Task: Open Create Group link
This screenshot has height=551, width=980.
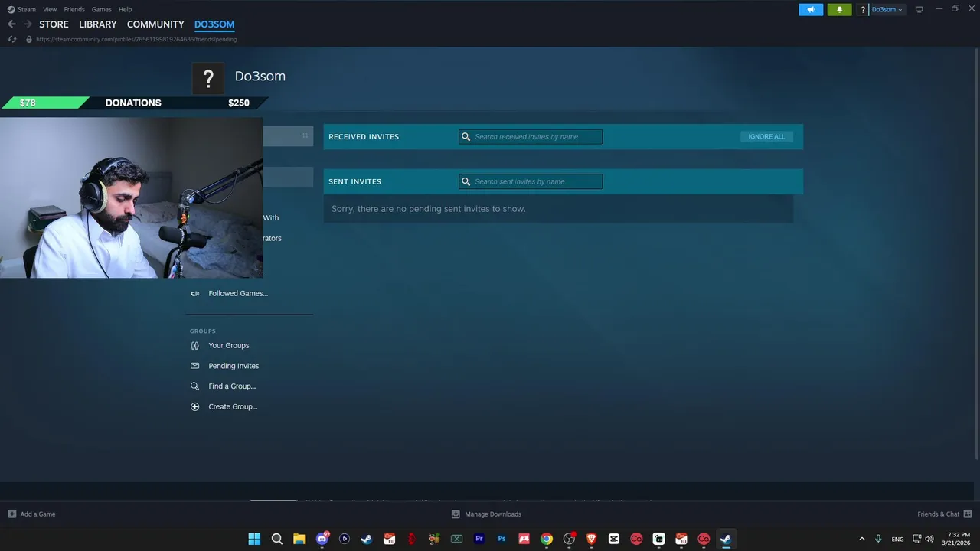Action: pyautogui.click(x=233, y=406)
